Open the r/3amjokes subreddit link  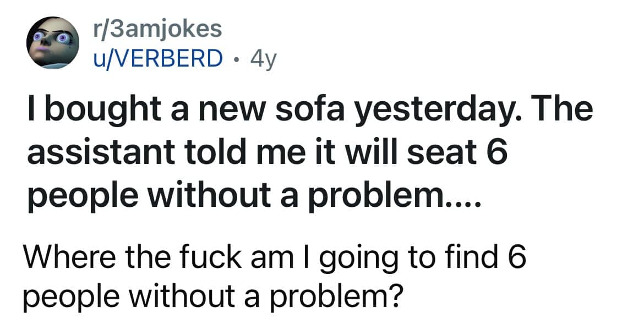pyautogui.click(x=157, y=29)
